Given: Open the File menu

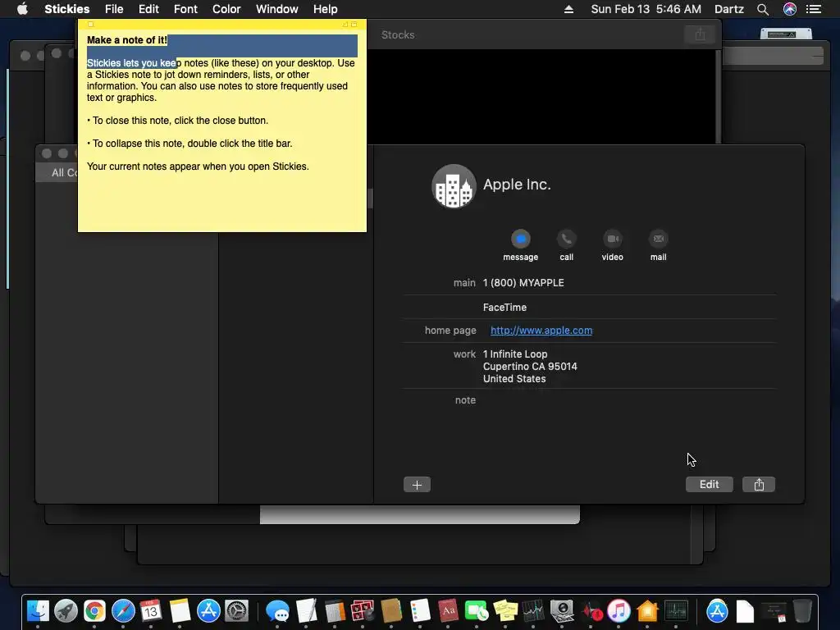Looking at the screenshot, I should pyautogui.click(x=114, y=9).
